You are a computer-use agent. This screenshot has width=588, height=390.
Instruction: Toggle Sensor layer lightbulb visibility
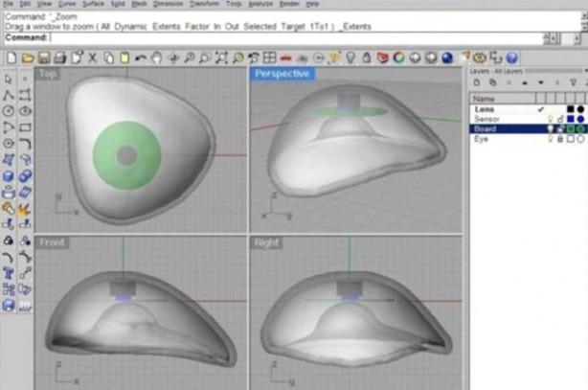coord(550,119)
